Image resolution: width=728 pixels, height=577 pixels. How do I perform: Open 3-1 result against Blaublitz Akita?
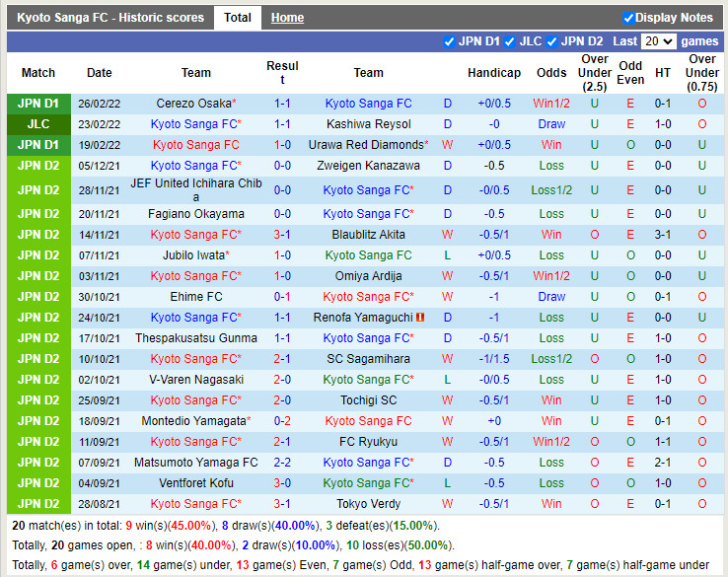click(x=282, y=235)
